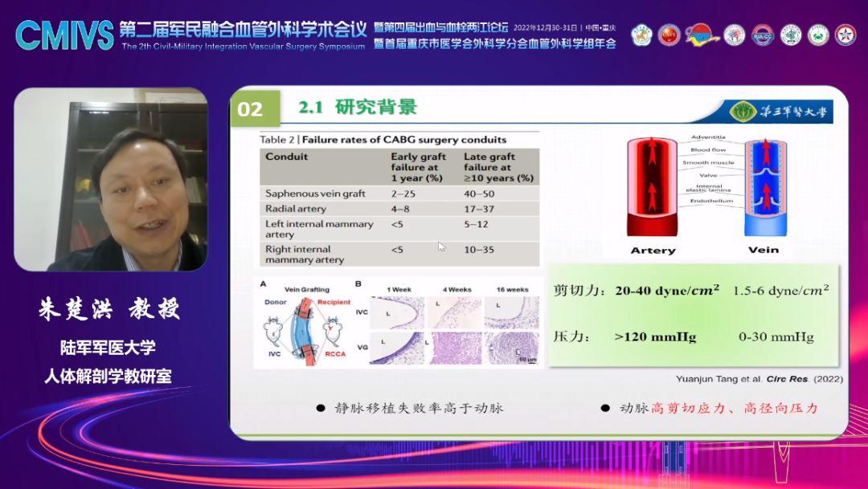This screenshot has height=489, width=868.
Task: Click the CMIVS conference logo
Action: [65, 35]
